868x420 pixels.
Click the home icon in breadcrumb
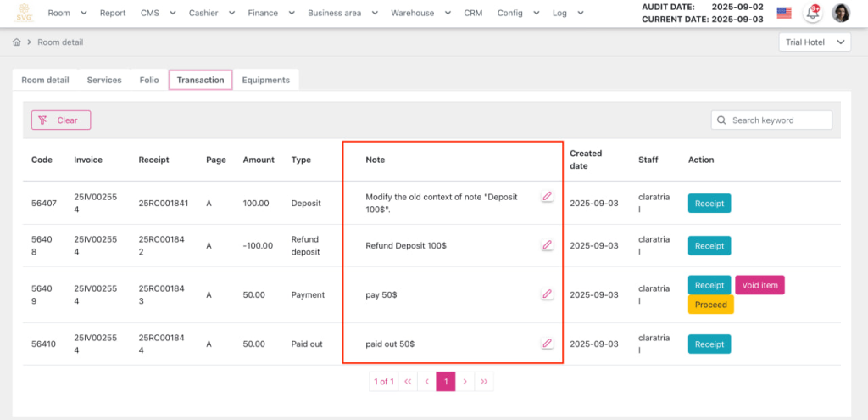(17, 42)
